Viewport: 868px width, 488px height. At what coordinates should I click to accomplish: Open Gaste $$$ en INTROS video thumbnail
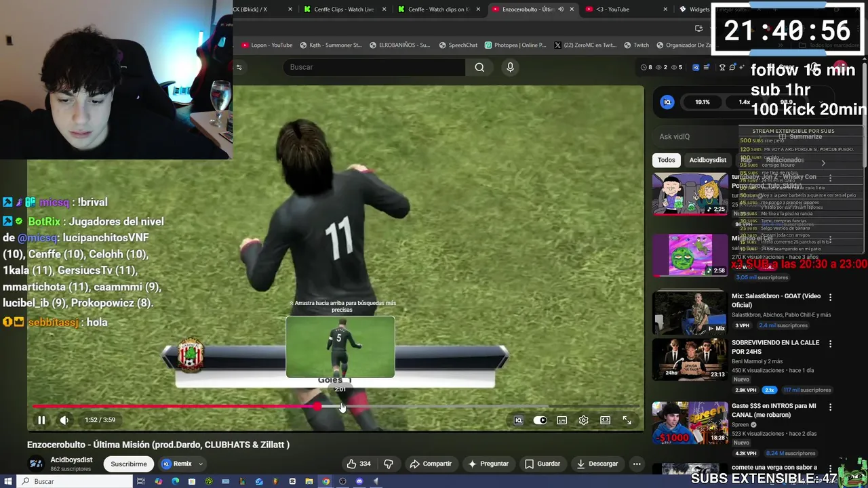click(690, 423)
